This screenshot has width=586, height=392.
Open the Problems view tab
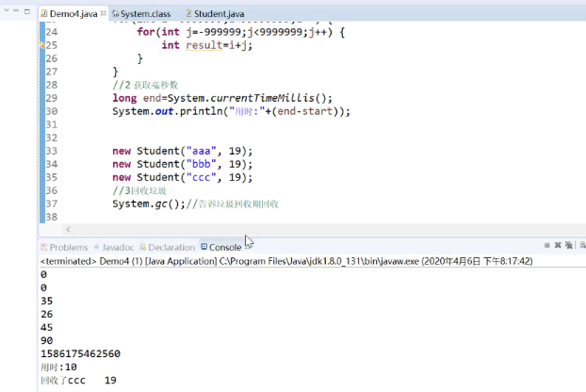tap(64, 248)
